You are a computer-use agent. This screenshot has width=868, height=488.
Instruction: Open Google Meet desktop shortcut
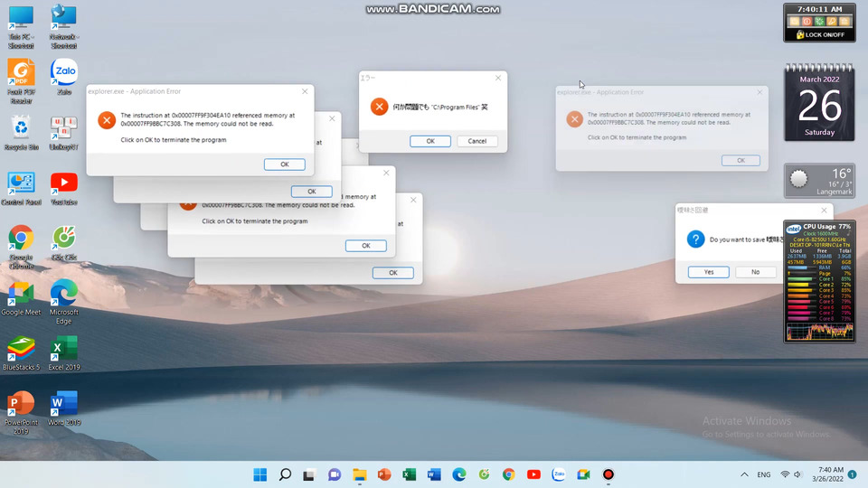coord(21,297)
